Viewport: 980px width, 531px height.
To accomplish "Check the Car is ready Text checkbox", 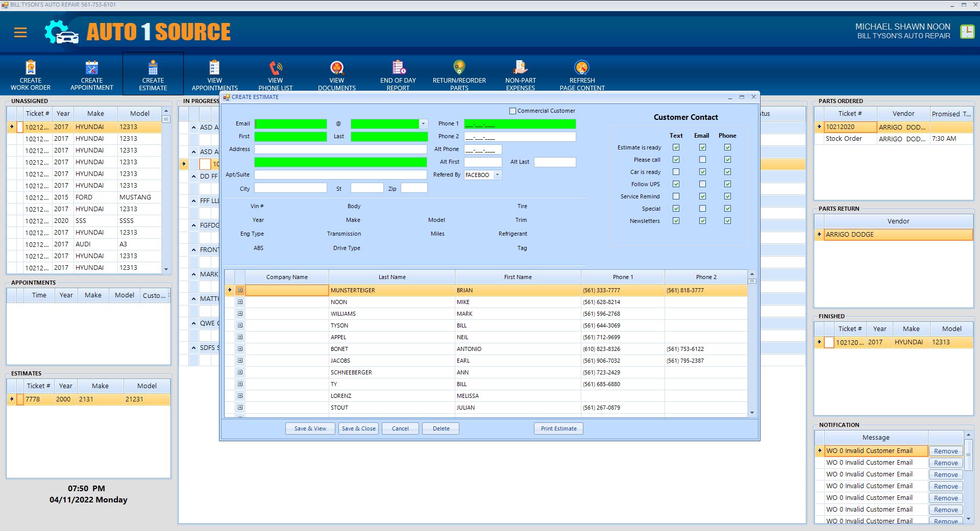I will (676, 172).
